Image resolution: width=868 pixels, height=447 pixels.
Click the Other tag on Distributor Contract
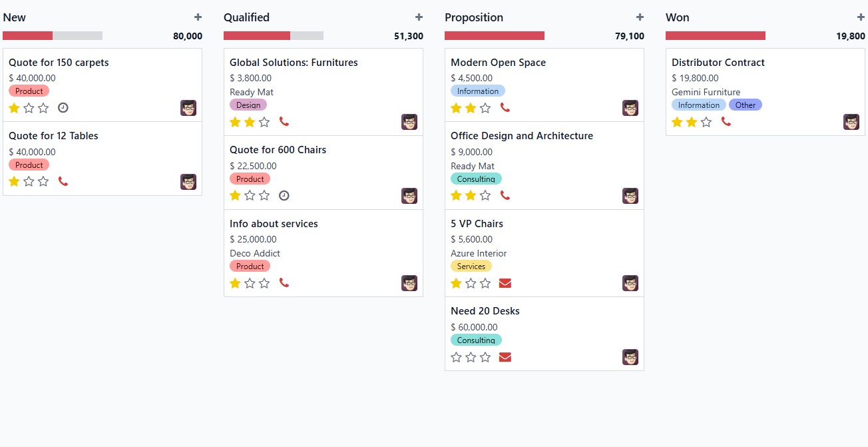[746, 105]
